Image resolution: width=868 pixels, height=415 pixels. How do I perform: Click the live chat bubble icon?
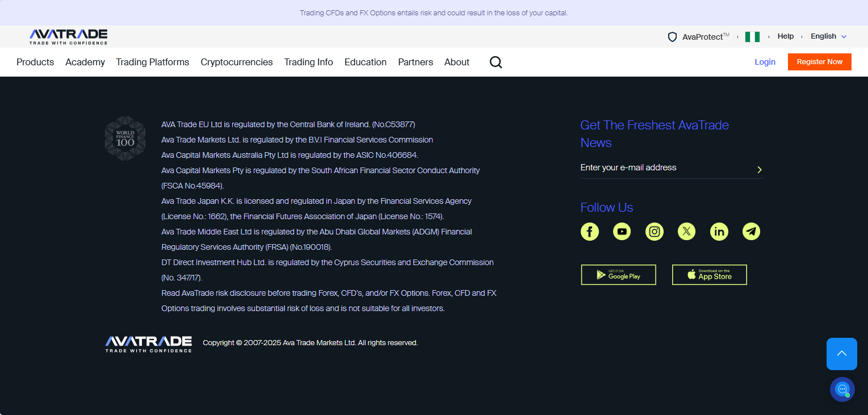[842, 389]
